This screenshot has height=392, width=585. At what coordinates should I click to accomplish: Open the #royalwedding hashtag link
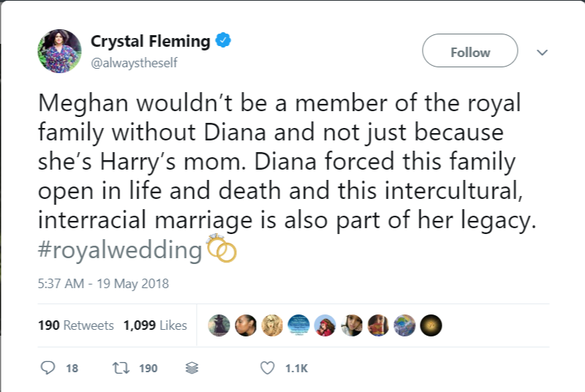[x=120, y=251]
